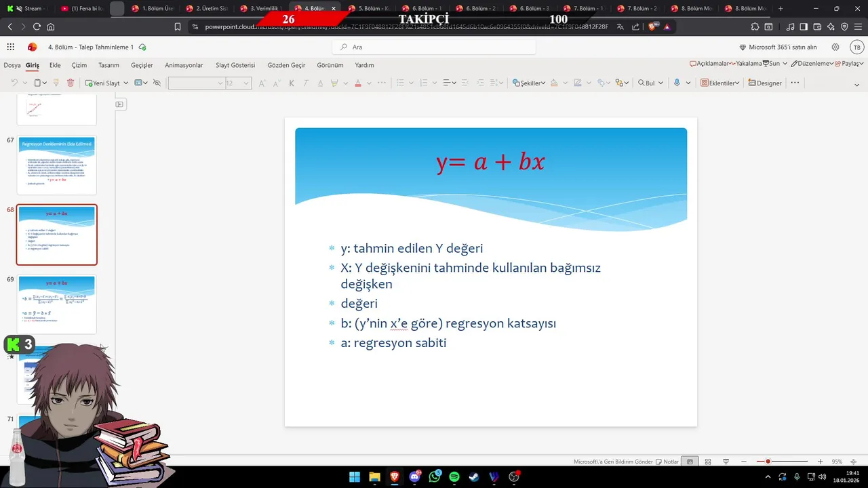This screenshot has width=868, height=488.
Task: Open the Dosya menu
Action: coord(12,65)
